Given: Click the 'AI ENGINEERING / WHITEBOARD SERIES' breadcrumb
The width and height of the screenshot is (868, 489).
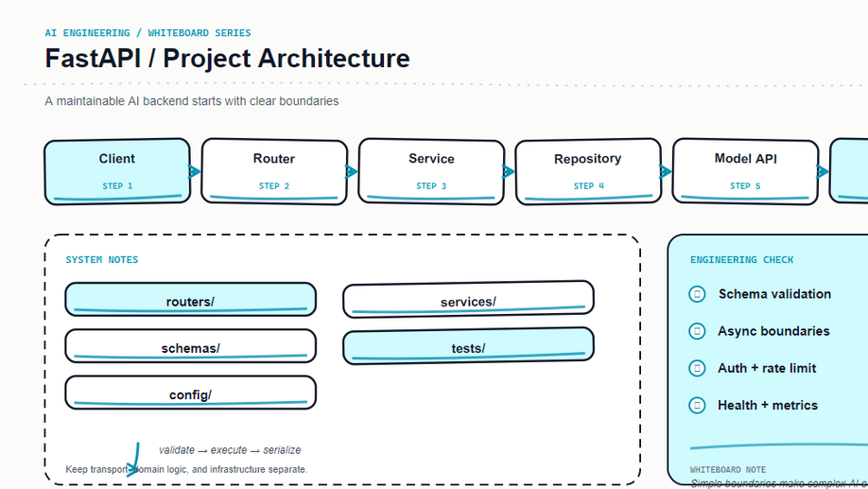Looking at the screenshot, I should click(148, 33).
